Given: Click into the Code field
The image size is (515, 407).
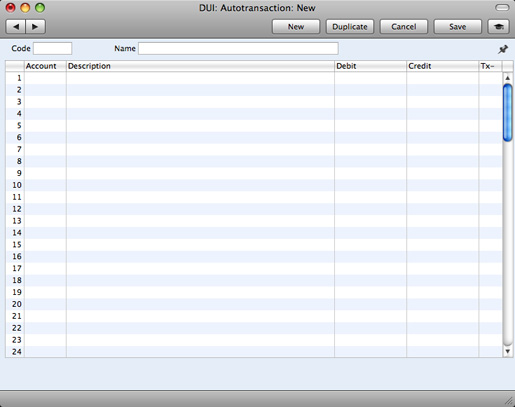Looking at the screenshot, I should [53, 48].
